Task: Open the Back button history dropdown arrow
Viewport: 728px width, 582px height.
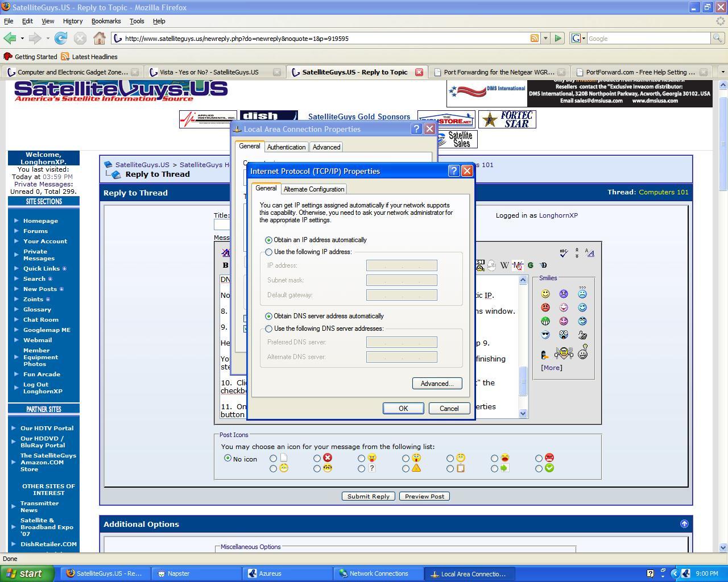Action: pyautogui.click(x=22, y=38)
